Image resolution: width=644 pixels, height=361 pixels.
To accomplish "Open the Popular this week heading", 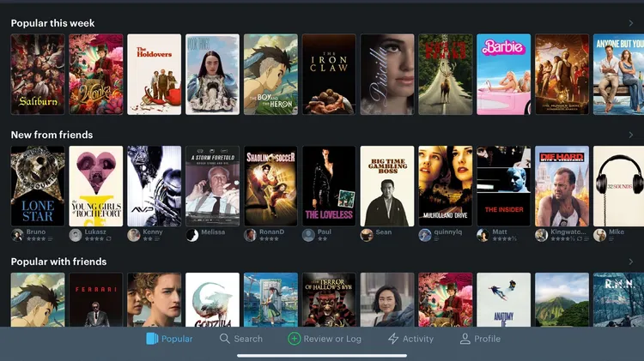I will coord(52,23).
